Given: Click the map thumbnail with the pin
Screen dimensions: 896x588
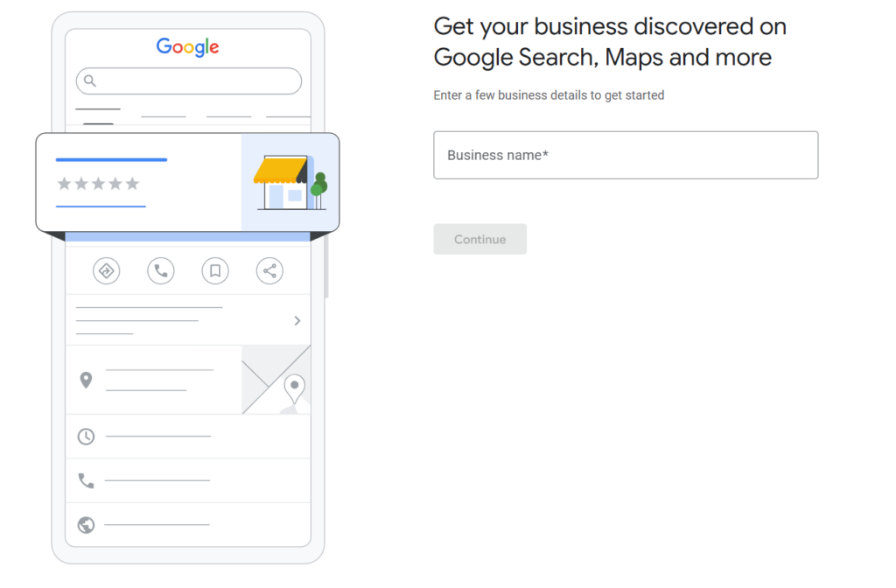Looking at the screenshot, I should pos(276,380).
